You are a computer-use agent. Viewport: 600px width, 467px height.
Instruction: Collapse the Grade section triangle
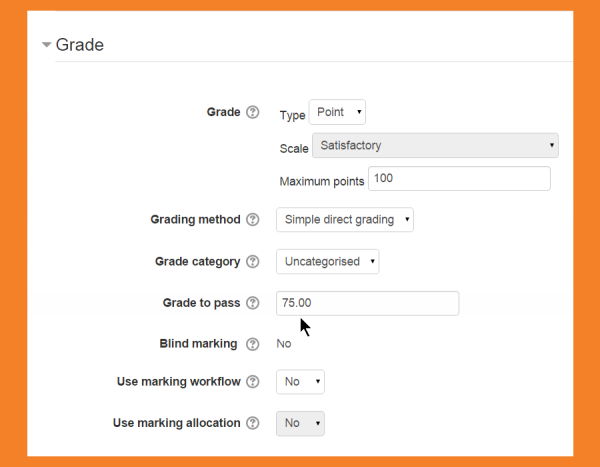pos(46,45)
